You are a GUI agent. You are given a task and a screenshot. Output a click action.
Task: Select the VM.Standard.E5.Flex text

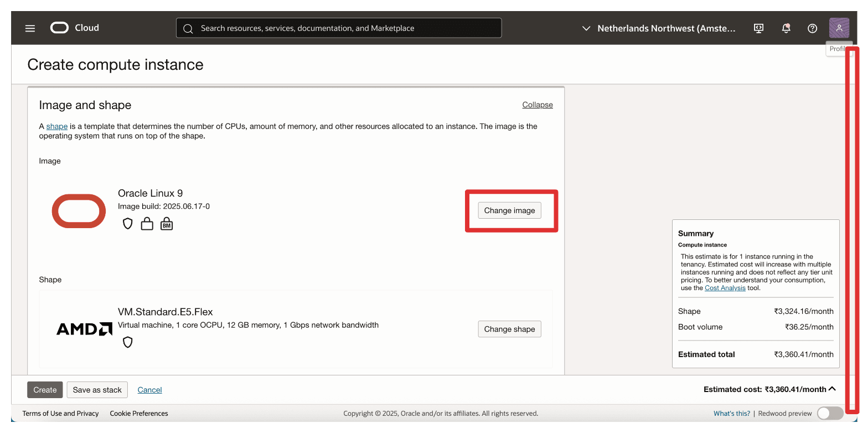[x=166, y=312]
